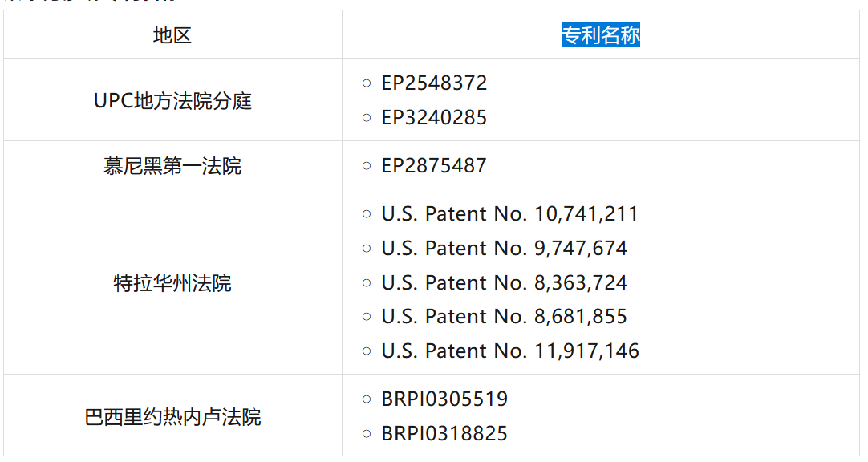Click the bullet before EP2548372
This screenshot has height=462, width=868.
point(367,83)
